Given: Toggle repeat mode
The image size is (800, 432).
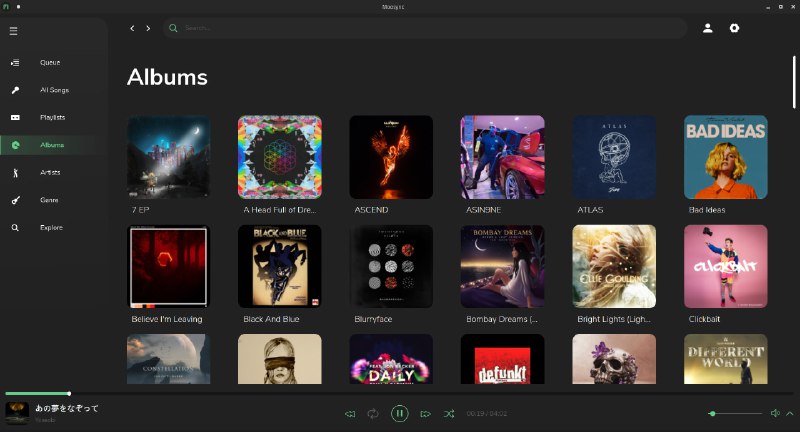Looking at the screenshot, I should (373, 413).
